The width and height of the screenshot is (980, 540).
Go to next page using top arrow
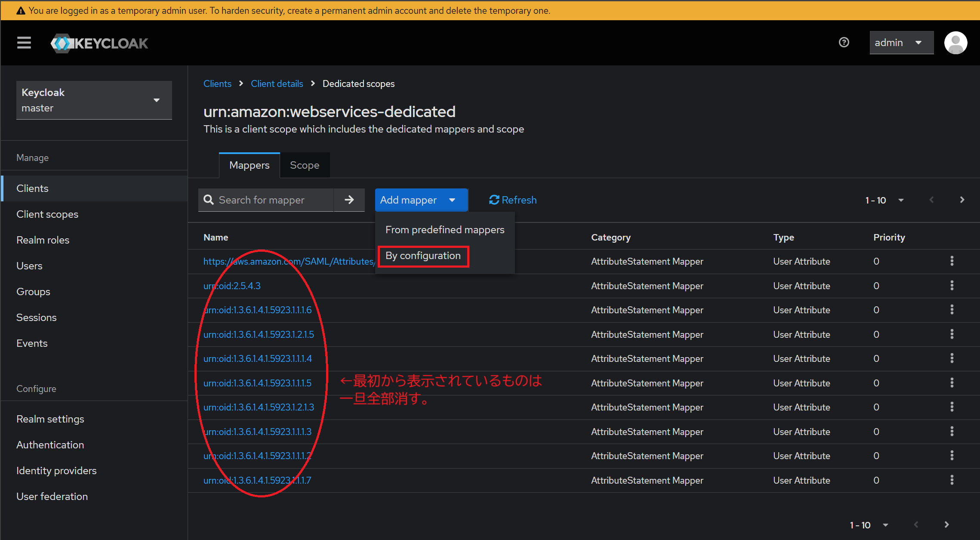[x=962, y=200]
